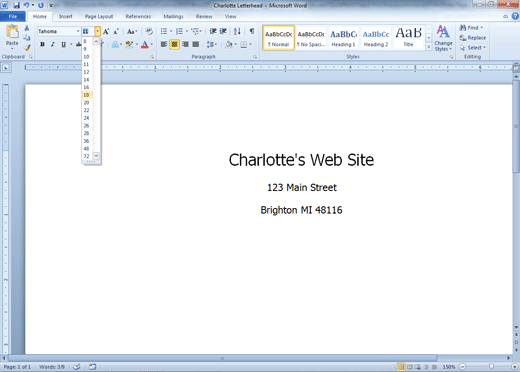This screenshot has height=372, width=520.
Task: Click the Grow Font icon
Action: 106,32
